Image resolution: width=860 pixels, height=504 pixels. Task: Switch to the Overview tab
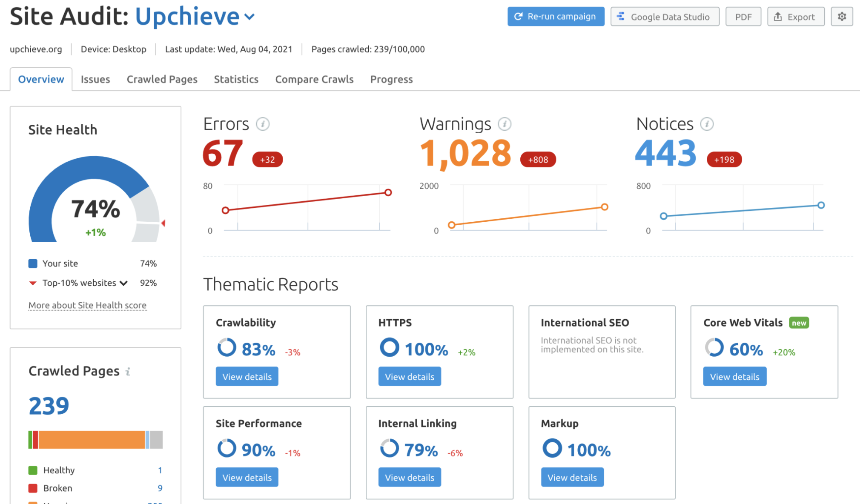(41, 79)
